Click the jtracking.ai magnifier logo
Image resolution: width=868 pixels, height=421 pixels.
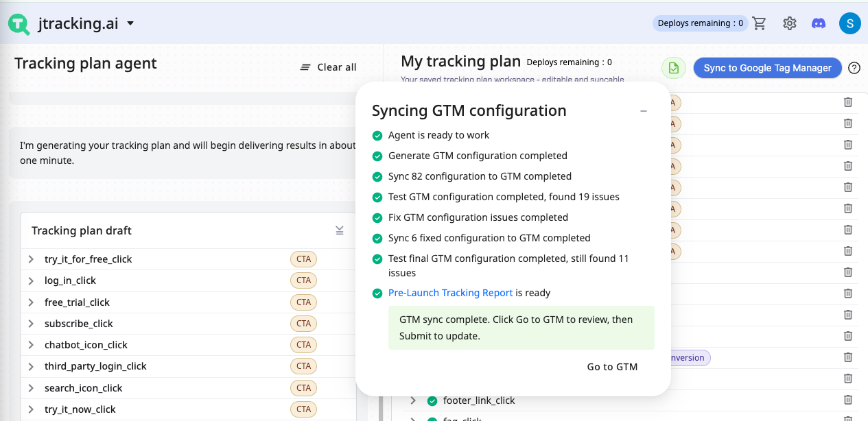click(x=19, y=24)
